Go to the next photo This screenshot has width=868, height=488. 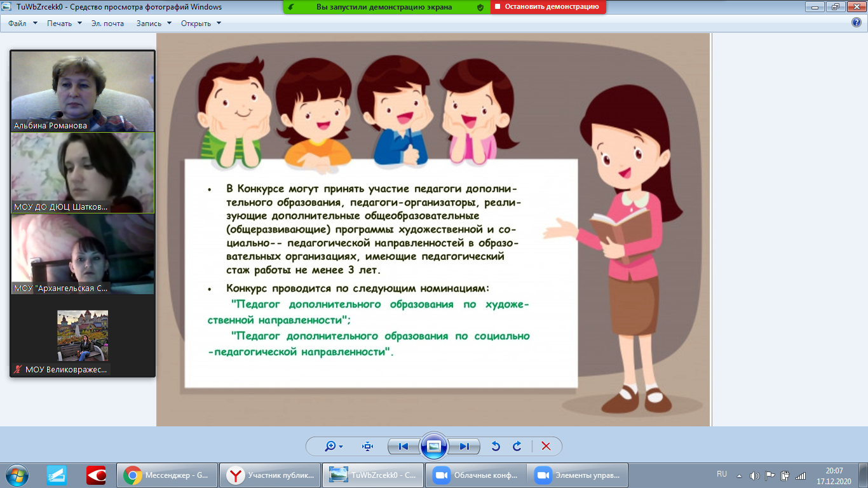464,446
